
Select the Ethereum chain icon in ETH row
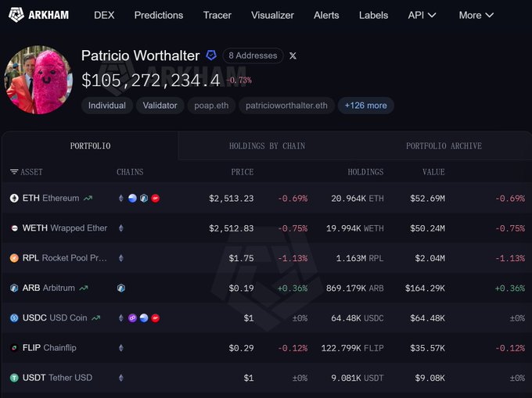click(121, 199)
